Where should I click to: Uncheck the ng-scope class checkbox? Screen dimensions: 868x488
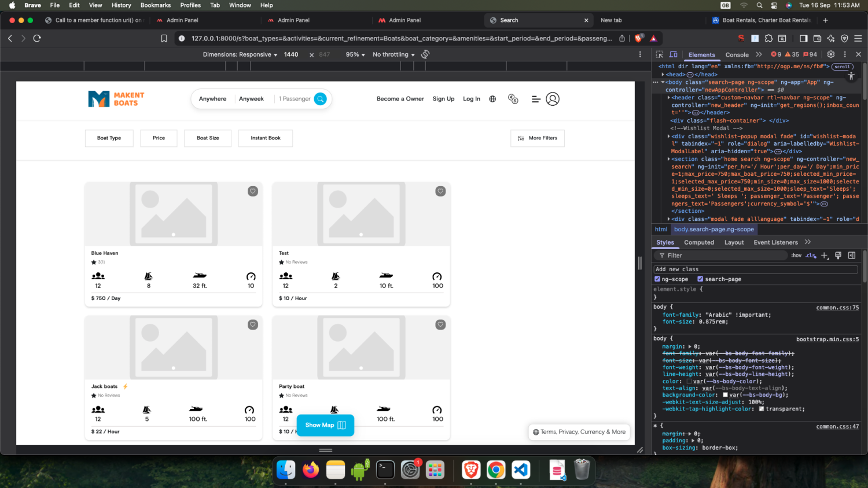point(657,279)
